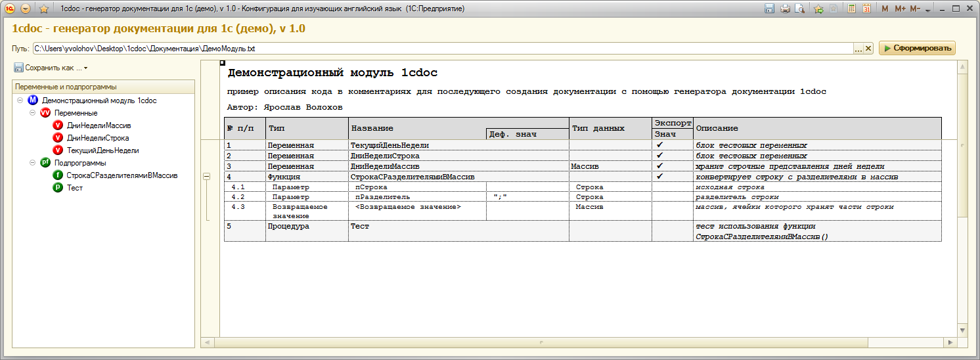Clear the path using the X button
This screenshot has width=980, height=360.
[868, 49]
